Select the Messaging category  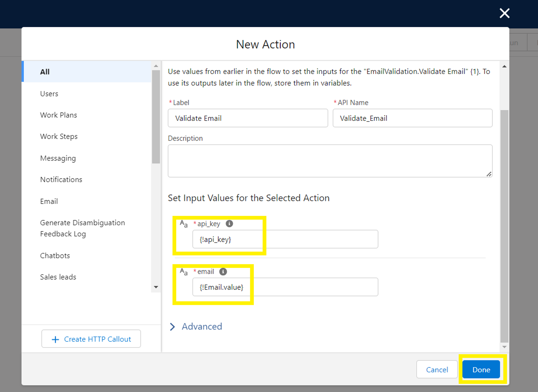pos(58,158)
